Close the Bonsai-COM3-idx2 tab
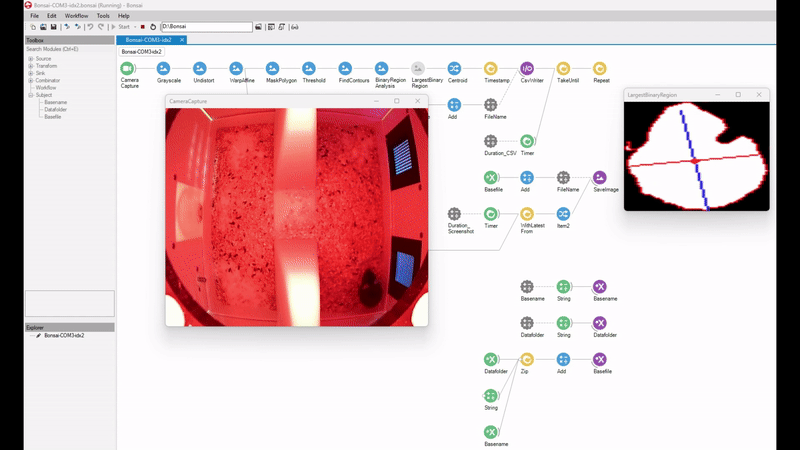This screenshot has width=800, height=450. click(x=182, y=40)
